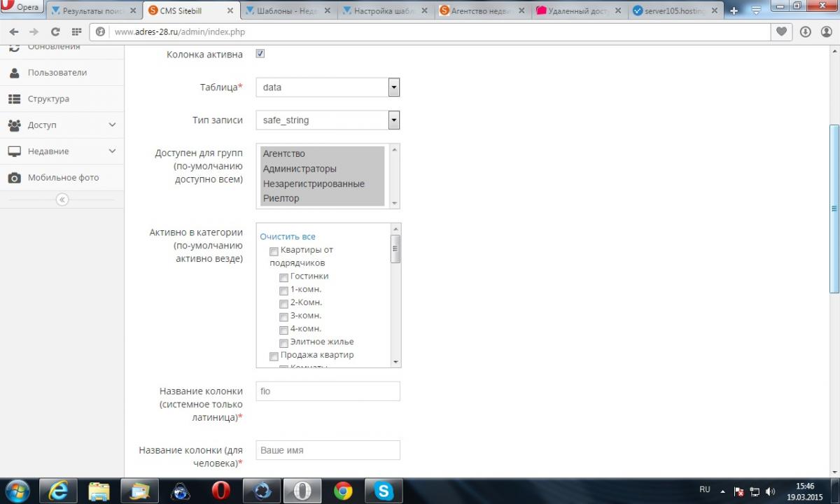This screenshot has width=840, height=504.
Task: Click the Структура list icon
Action: 14,99
